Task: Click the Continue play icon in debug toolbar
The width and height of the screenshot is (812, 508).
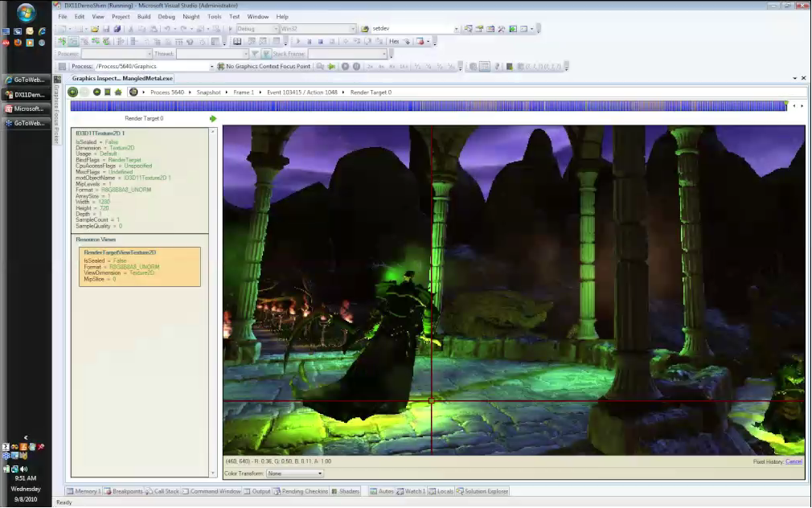Action: [297, 42]
